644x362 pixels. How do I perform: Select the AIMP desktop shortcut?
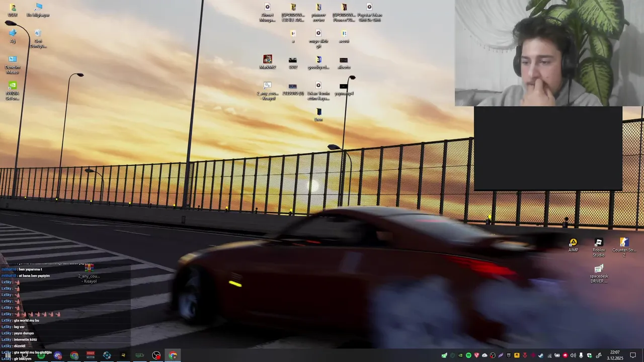[x=573, y=245]
